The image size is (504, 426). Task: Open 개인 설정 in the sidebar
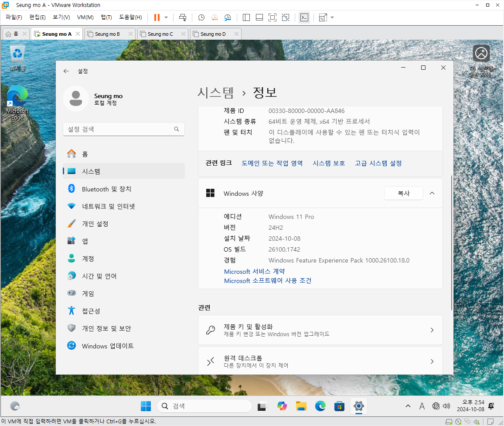[x=124, y=224]
